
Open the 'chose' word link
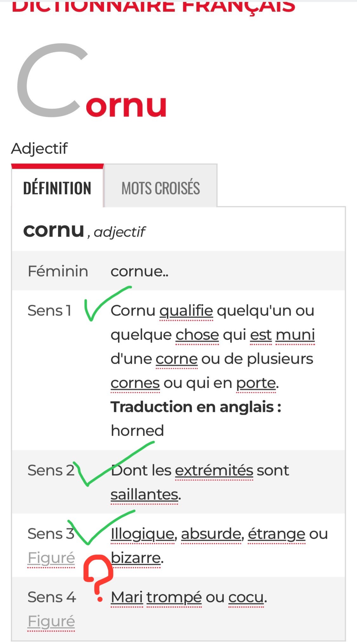(x=197, y=335)
